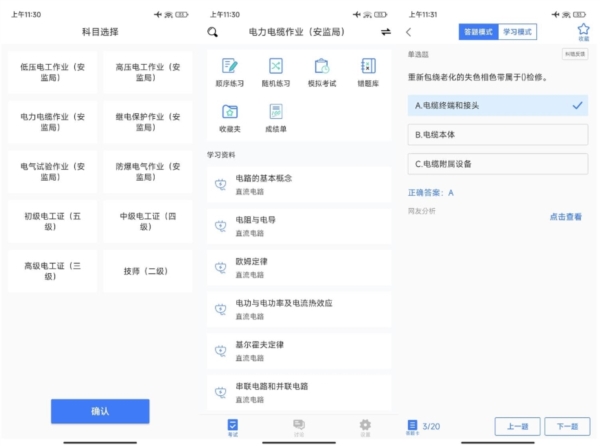Viewport: 600px width, 446px height.
Task: Select the 设置 settings bottom tab
Action: pos(365,427)
